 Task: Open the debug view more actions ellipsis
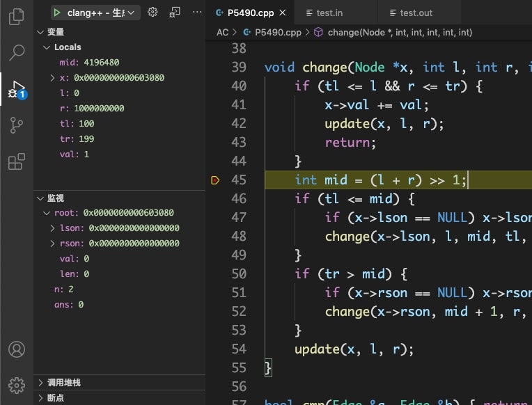(x=197, y=13)
